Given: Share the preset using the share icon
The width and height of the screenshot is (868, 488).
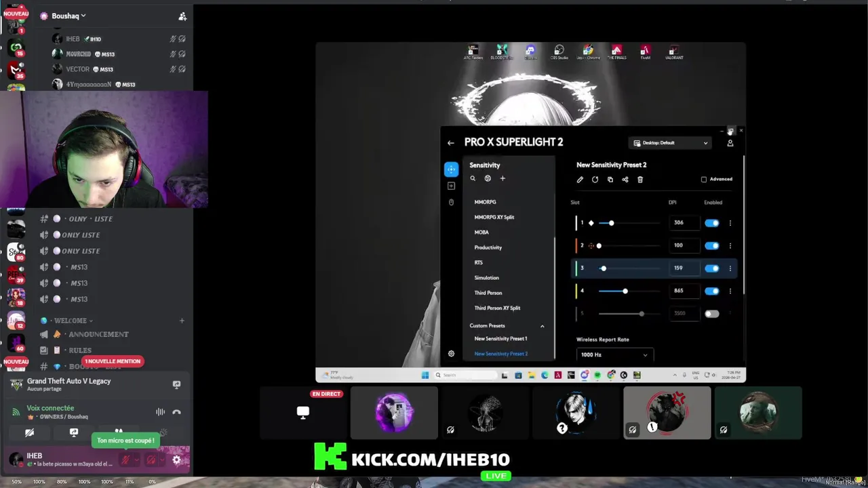Looking at the screenshot, I should (625, 180).
